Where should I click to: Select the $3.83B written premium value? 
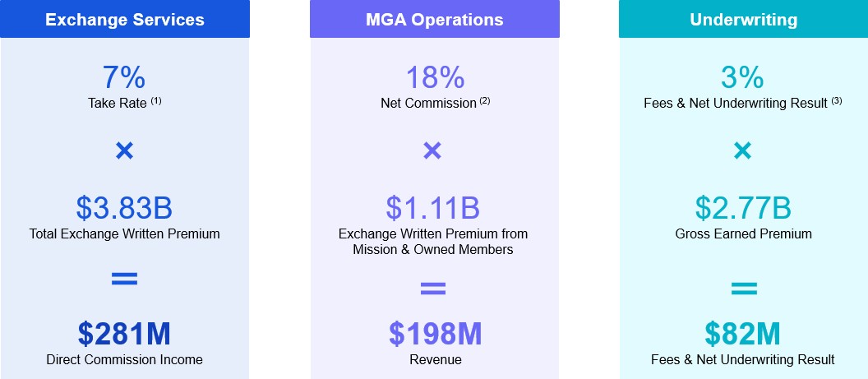point(124,208)
